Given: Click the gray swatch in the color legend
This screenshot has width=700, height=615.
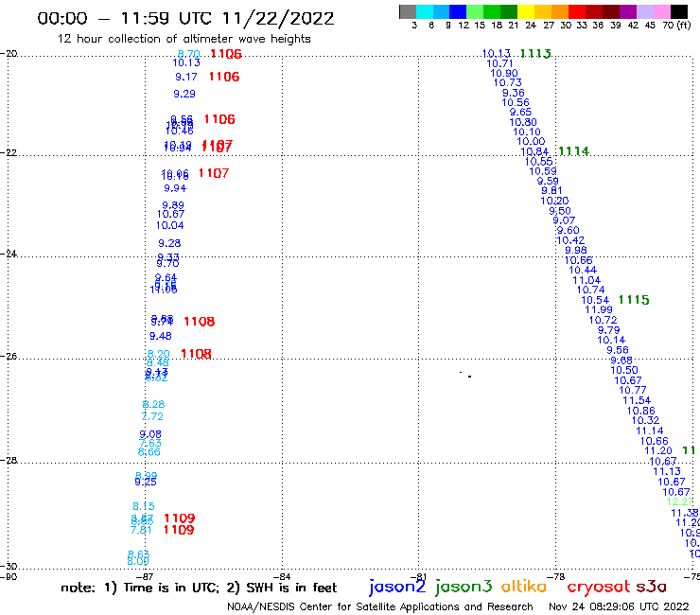Looking at the screenshot, I should [408, 11].
